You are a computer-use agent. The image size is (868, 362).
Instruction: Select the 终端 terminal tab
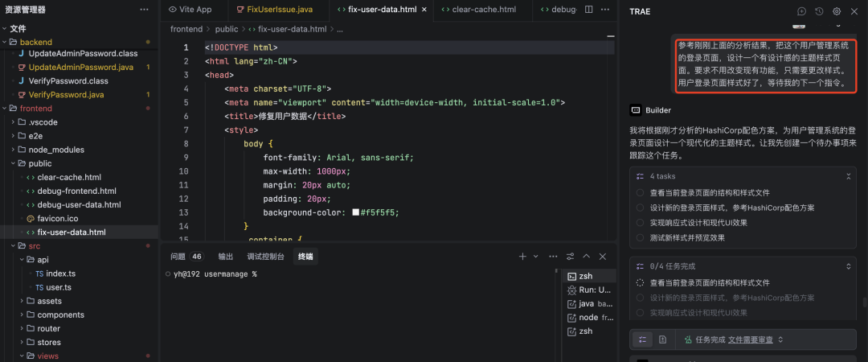pyautogui.click(x=305, y=257)
